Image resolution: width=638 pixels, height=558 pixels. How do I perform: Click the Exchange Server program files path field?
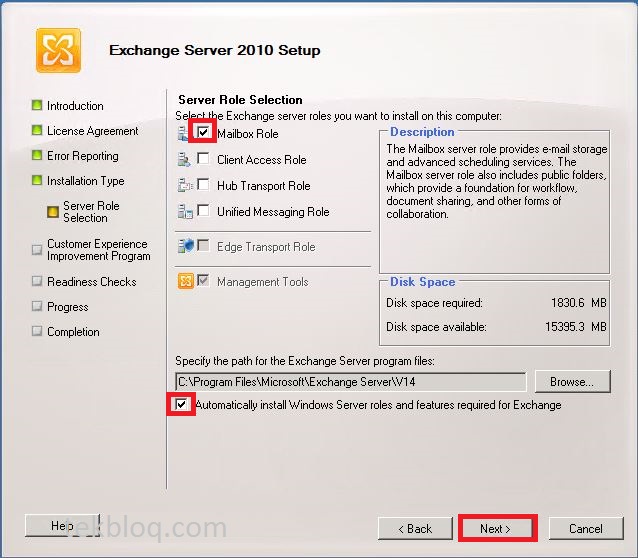coord(351,382)
